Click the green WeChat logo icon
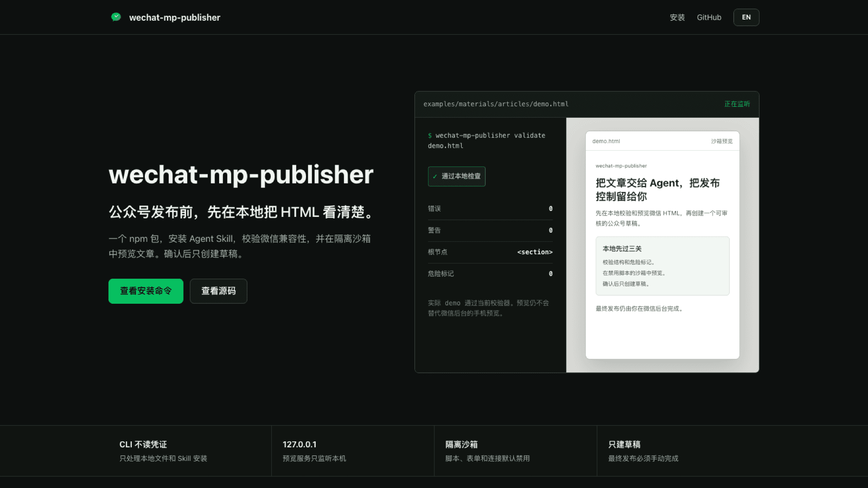The image size is (868, 488). (x=116, y=17)
